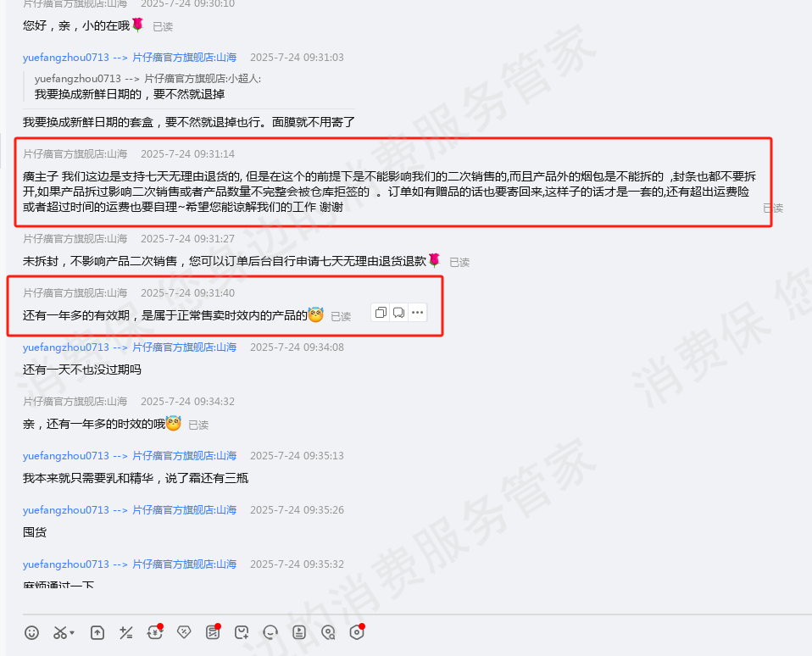This screenshot has height=656, width=812.
Task: Open the plus-divide calculator icon
Action: tap(125, 632)
